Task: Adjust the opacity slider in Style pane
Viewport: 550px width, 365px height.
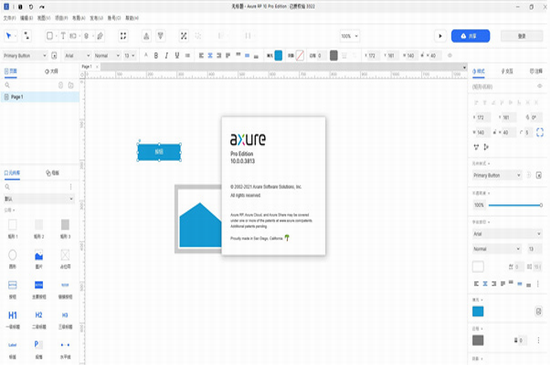Action: (x=515, y=205)
